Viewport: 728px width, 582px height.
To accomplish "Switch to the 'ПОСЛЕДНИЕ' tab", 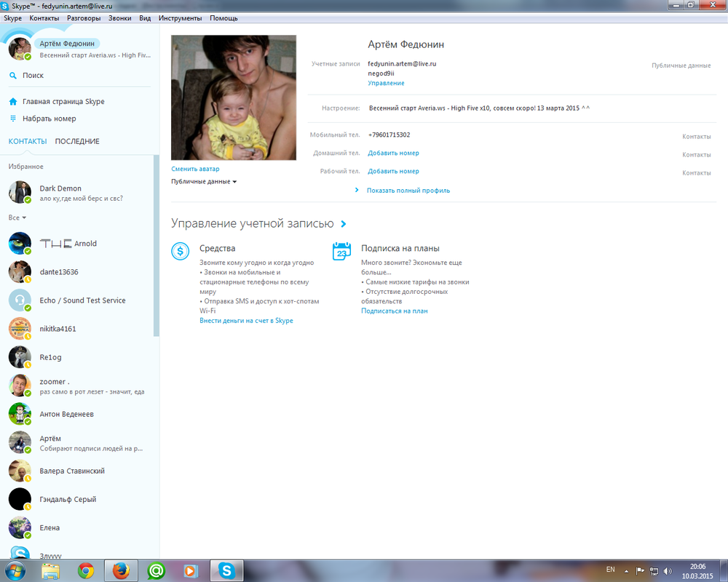I will point(77,141).
